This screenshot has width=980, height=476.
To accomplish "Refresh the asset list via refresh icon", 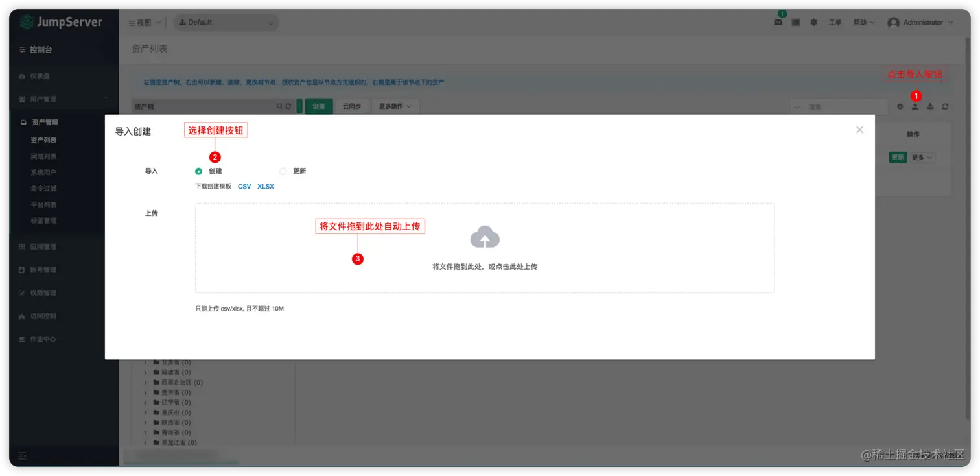I will pos(945,106).
